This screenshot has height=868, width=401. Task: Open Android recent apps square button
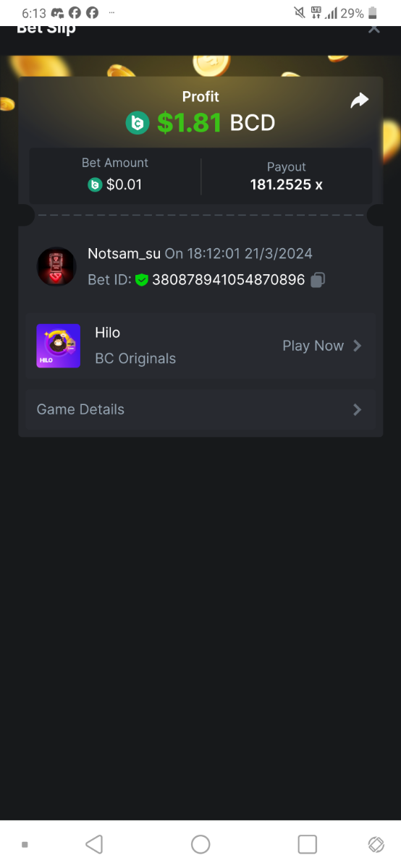click(308, 844)
